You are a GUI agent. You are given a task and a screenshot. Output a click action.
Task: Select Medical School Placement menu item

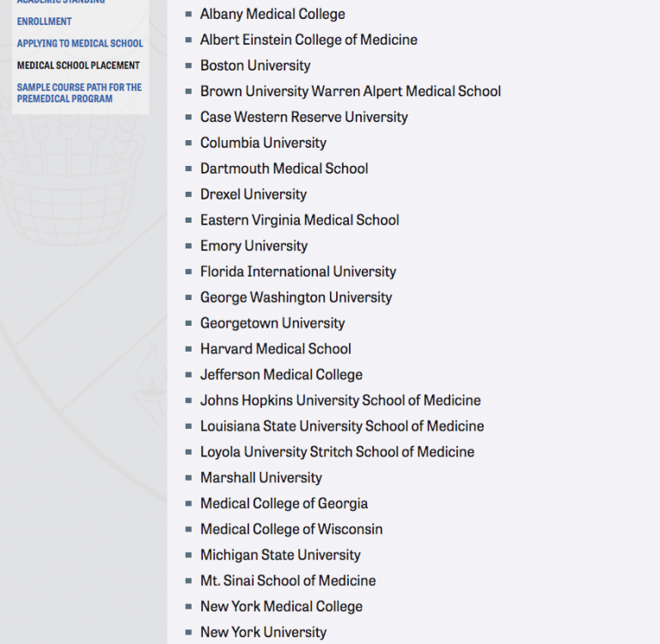pos(78,65)
